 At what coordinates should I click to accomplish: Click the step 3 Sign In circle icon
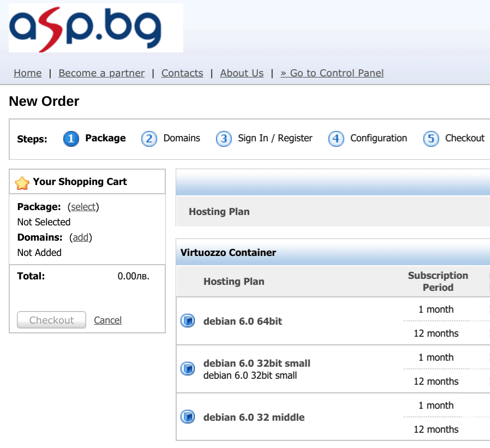(x=224, y=139)
